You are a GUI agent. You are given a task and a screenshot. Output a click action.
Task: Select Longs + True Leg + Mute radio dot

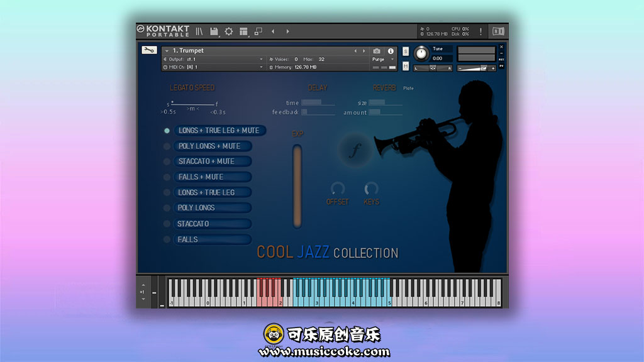167,131
